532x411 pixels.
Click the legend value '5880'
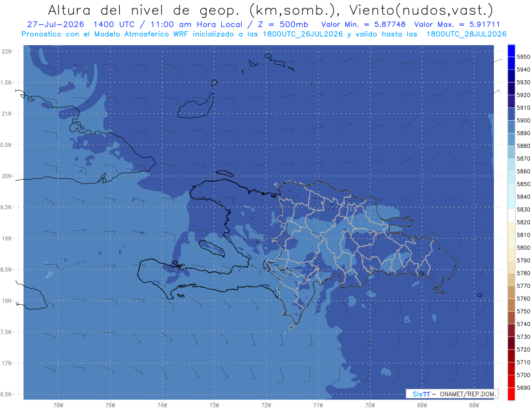tap(523, 146)
